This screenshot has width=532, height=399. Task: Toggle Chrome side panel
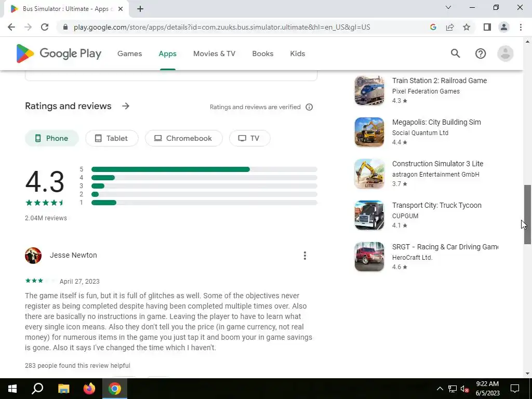point(487,27)
